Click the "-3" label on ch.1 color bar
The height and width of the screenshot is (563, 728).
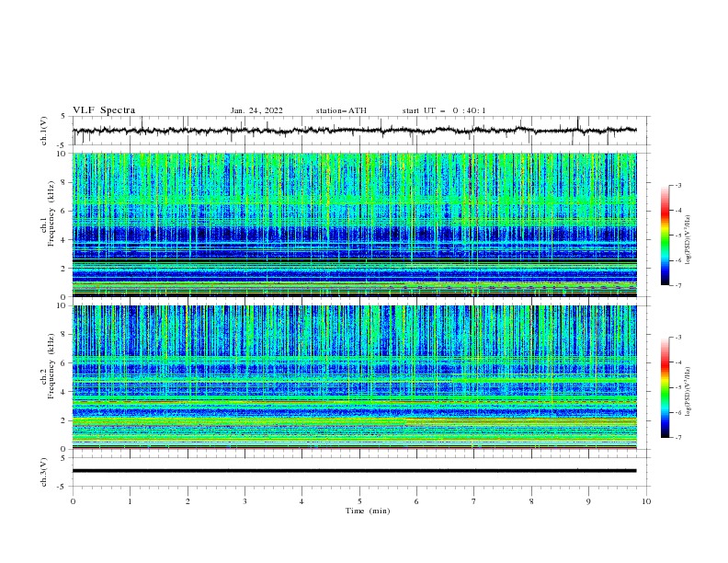[x=678, y=185]
